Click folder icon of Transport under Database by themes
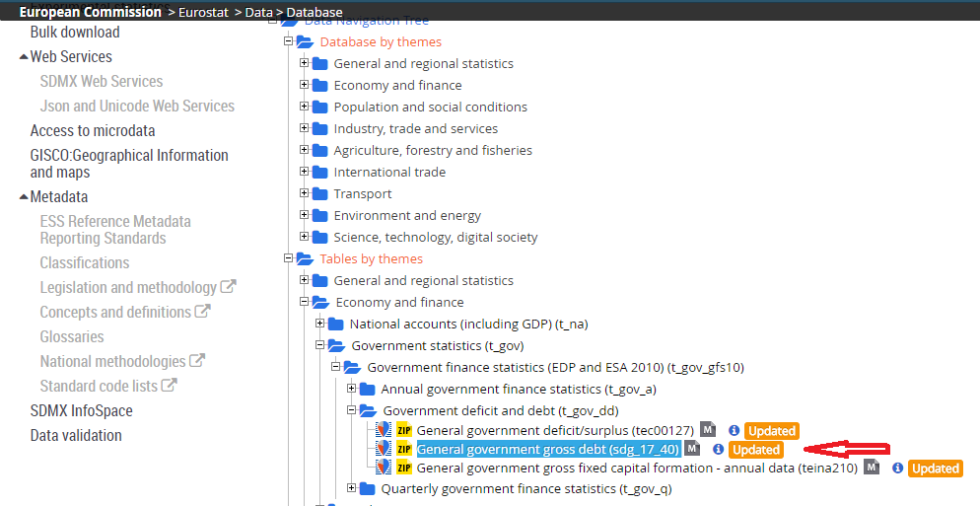This screenshot has width=980, height=506. pos(320,194)
